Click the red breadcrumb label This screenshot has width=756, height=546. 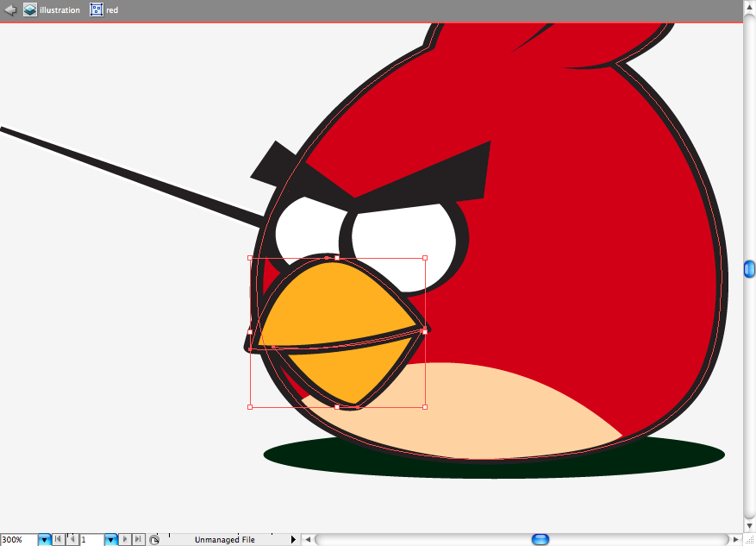[x=112, y=10]
